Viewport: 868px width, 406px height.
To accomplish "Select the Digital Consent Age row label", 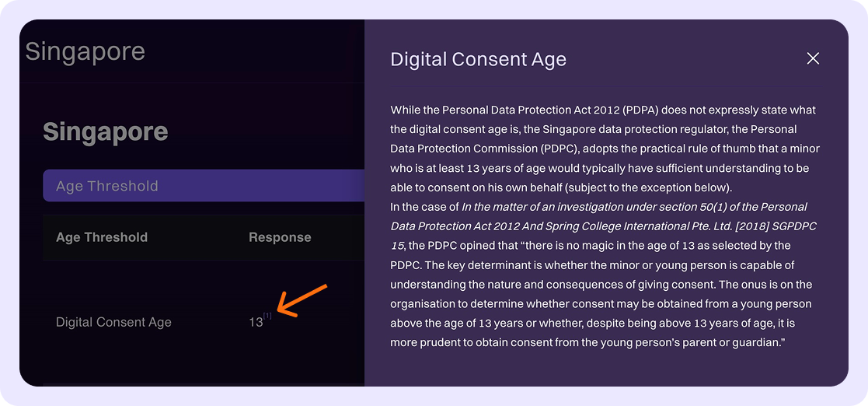I will pyautogui.click(x=113, y=322).
